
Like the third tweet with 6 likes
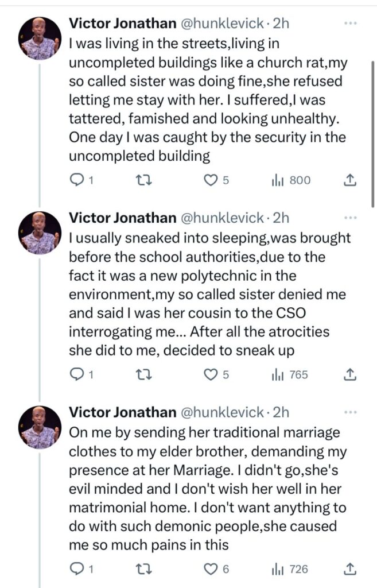point(212,569)
